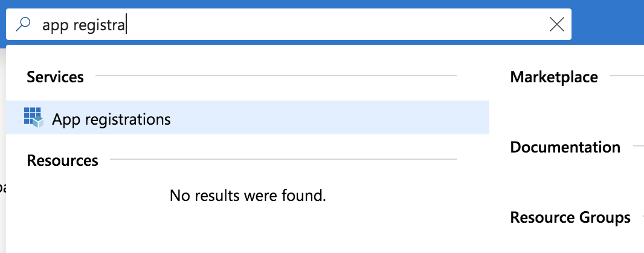The width and height of the screenshot is (644, 253).
Task: Click the divider line beside Services heading
Action: [275, 76]
